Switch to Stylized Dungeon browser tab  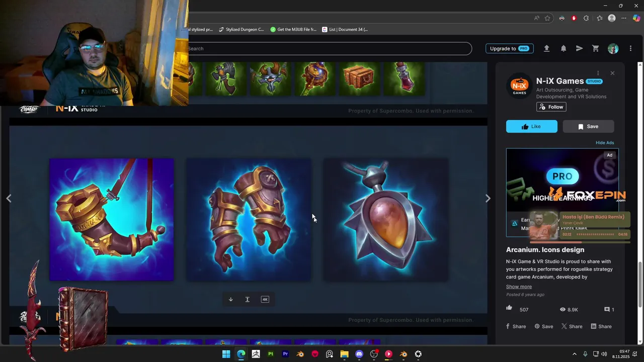[240, 29]
